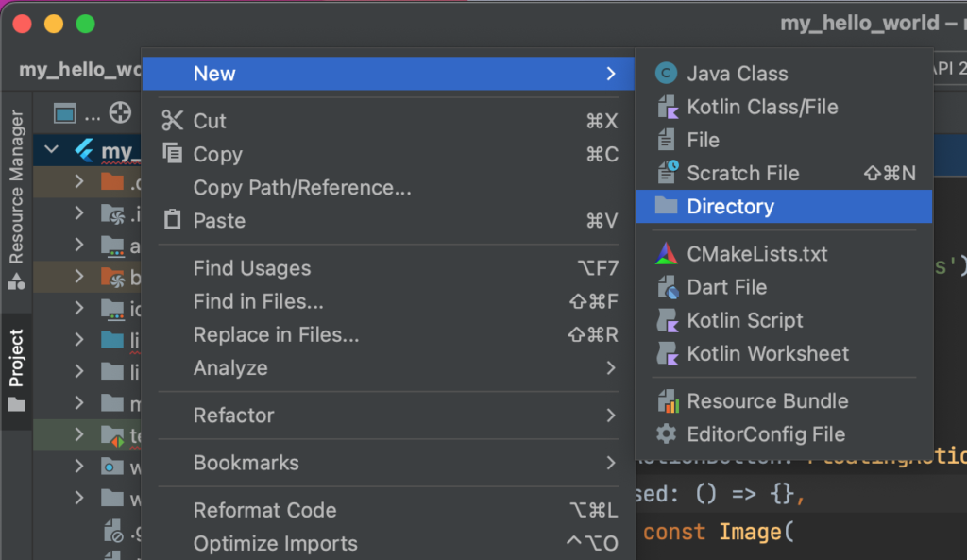Screen dimensions: 967x560
Task: Choose the Kotlin Worksheet icon
Action: click(668, 353)
